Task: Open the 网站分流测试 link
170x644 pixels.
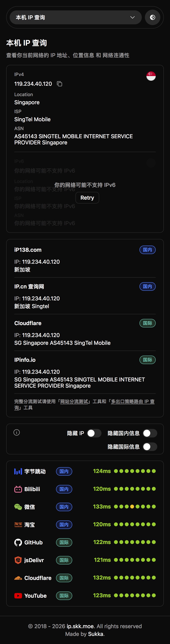Action: [x=74, y=402]
